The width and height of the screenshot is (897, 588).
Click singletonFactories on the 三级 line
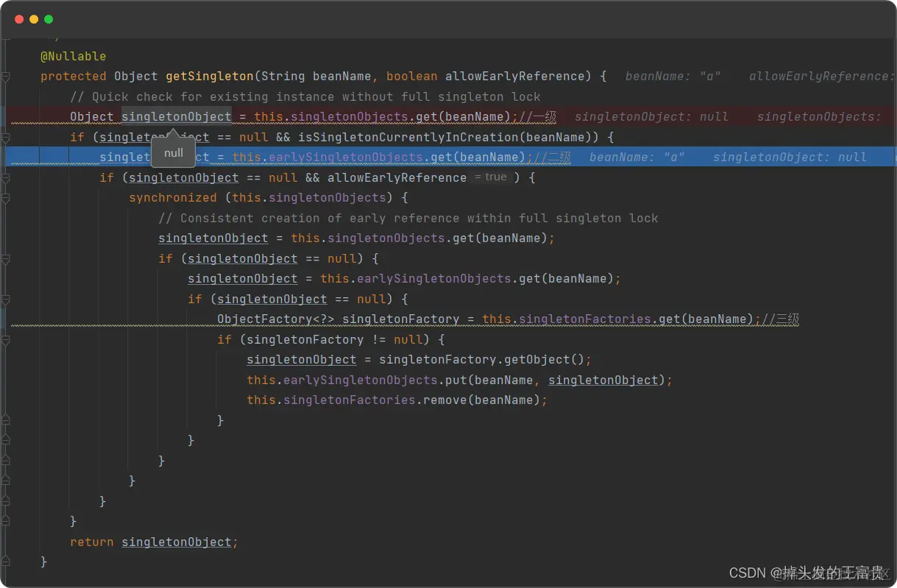[x=585, y=319]
